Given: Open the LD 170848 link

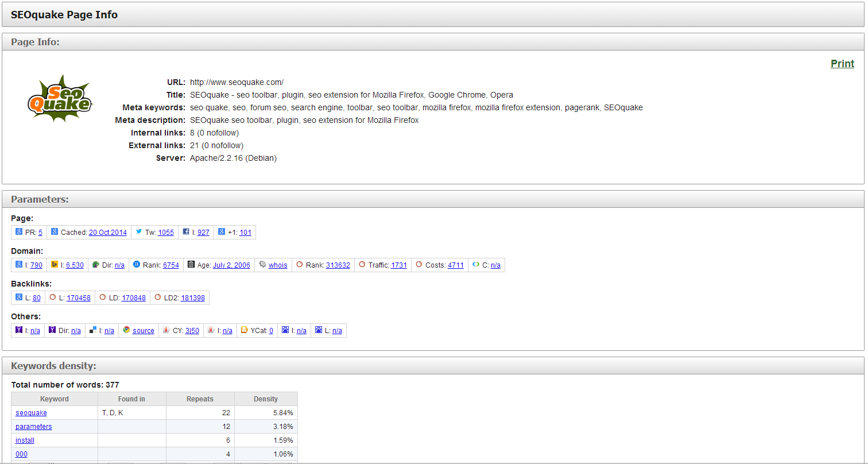Looking at the screenshot, I should click(134, 298).
